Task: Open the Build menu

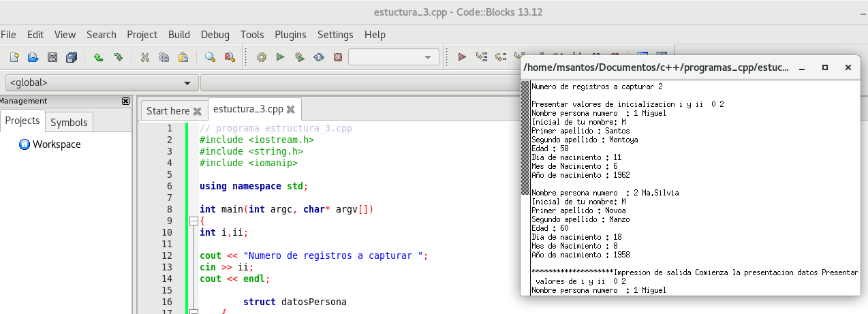Action: [179, 35]
